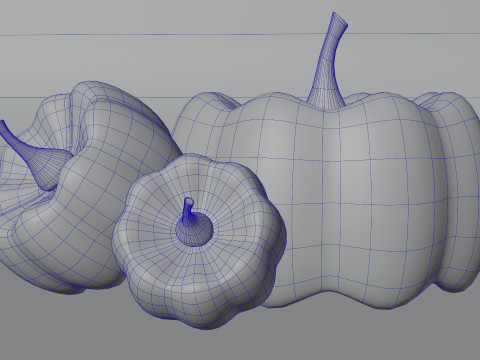Select the large center pumpkin body mesh
The height and width of the screenshot is (360, 480).
point(333,200)
